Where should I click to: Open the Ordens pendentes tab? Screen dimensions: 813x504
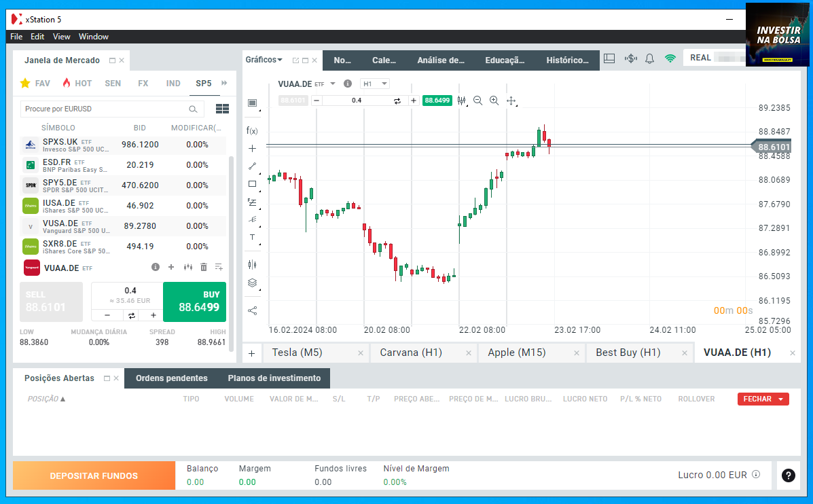(x=172, y=378)
